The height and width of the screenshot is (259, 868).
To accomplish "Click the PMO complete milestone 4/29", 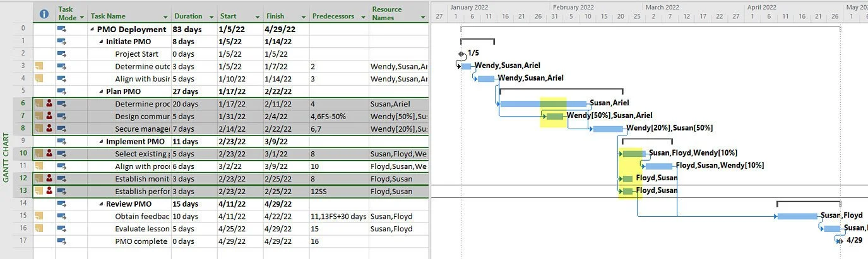I will click(840, 241).
